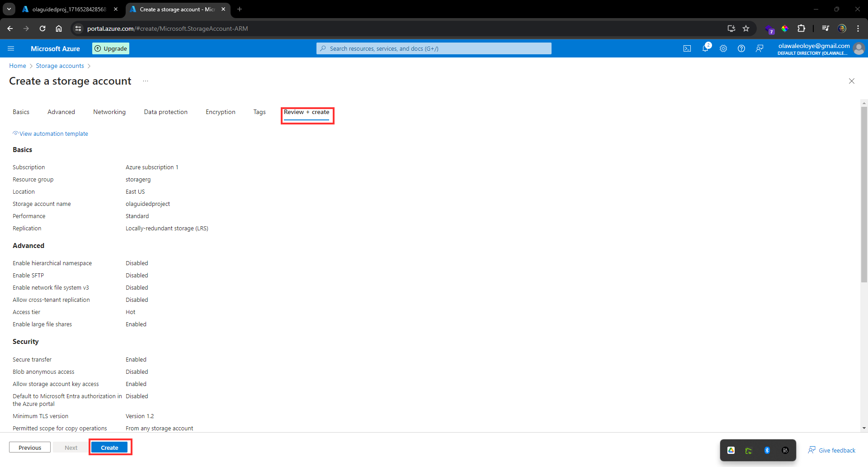Click the user account avatar

pyautogui.click(x=859, y=48)
